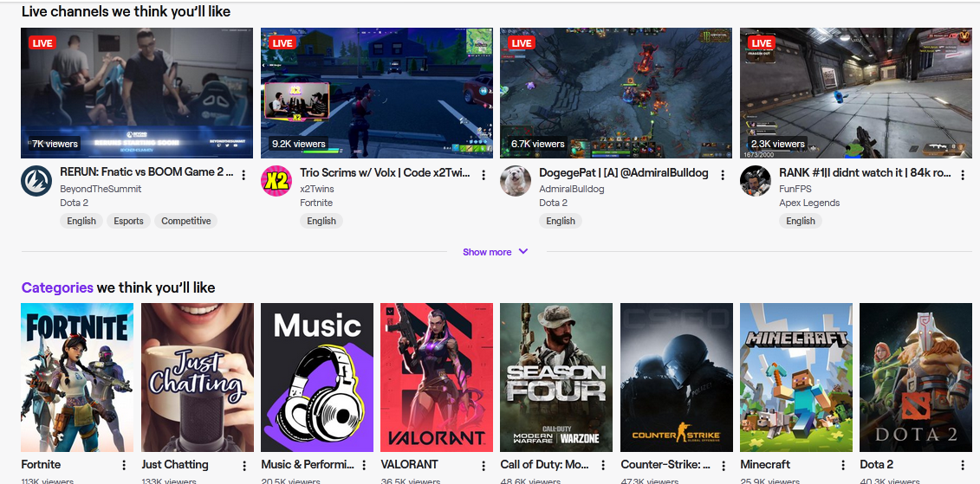Open BeyondTheSummit channel avatar
Image resolution: width=980 pixels, height=484 pixels.
coord(36,181)
